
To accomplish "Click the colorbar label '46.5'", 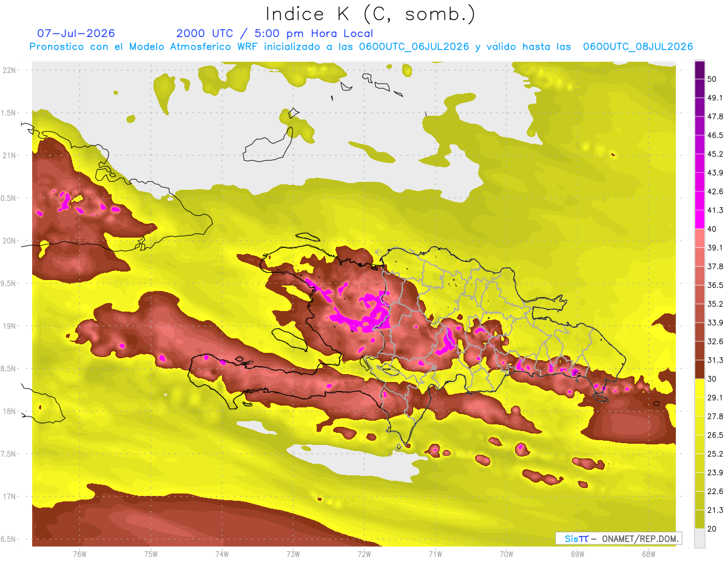I will [x=715, y=135].
